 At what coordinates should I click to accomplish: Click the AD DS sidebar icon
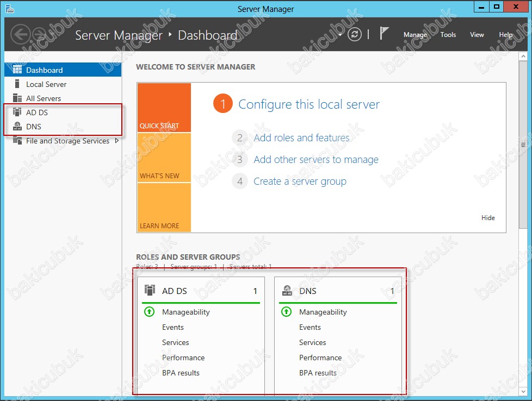click(x=17, y=112)
